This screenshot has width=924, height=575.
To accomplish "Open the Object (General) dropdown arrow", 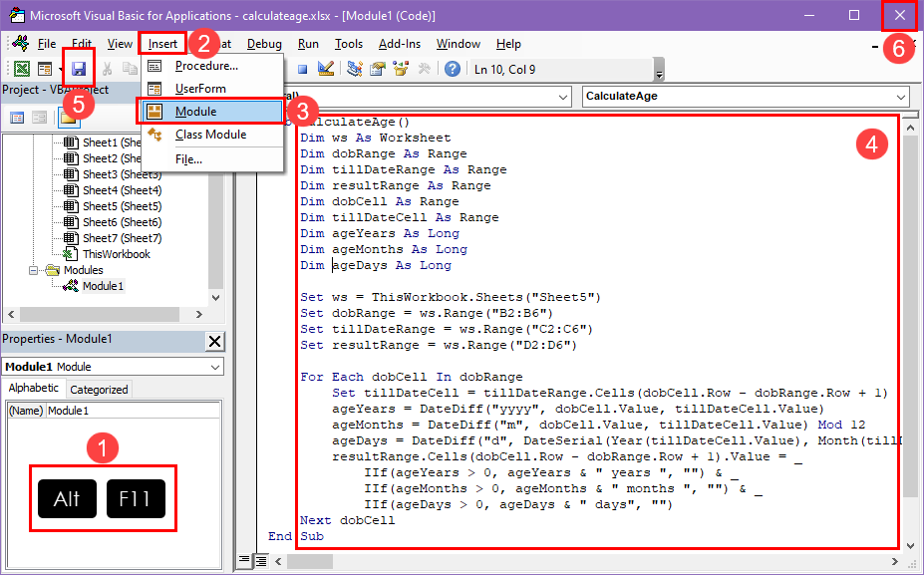I will (563, 96).
